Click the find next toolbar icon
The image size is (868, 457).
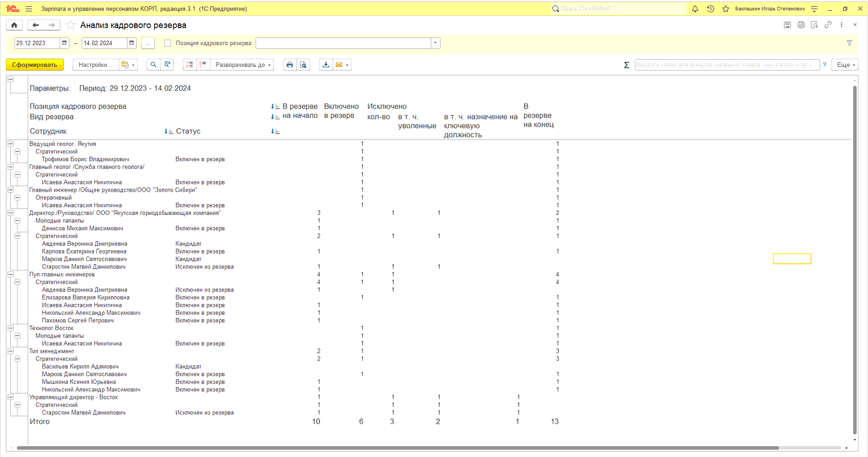[167, 65]
